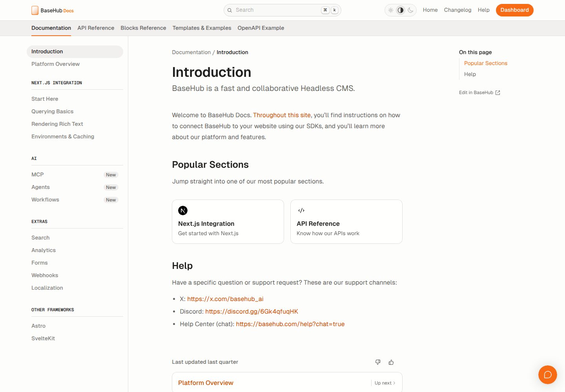Open the Next.js Integration card

tap(228, 222)
